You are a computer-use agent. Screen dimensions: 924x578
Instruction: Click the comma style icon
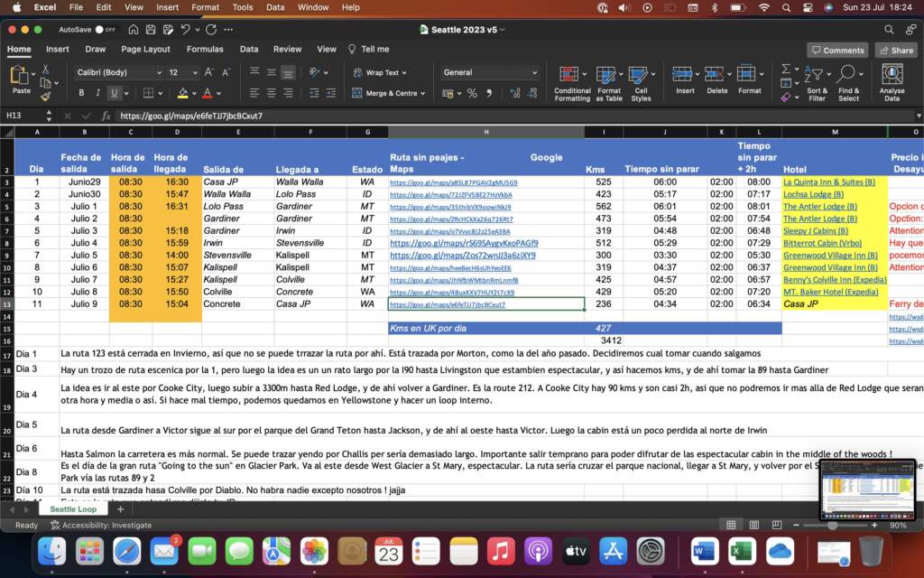click(489, 93)
